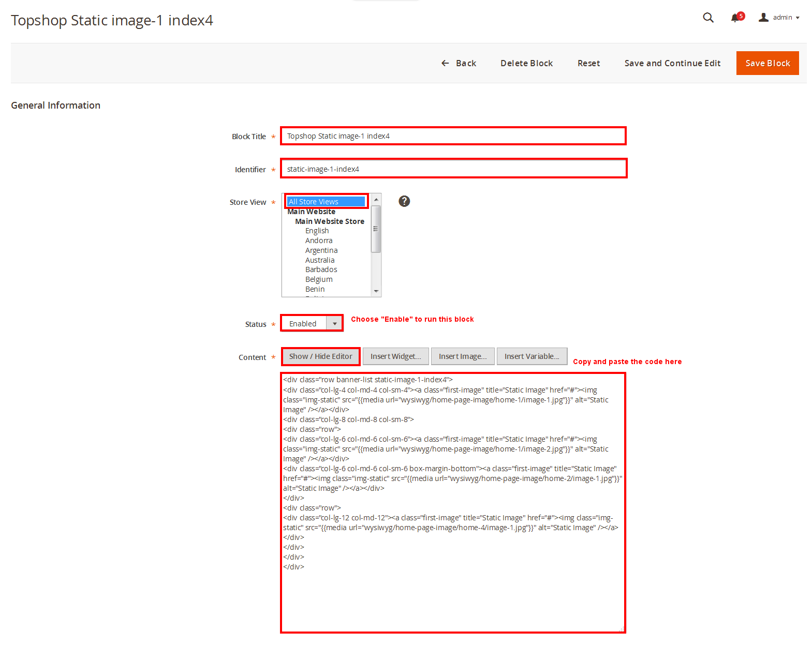This screenshot has height=646, width=812.
Task: Click the Insert Widget button
Action: coord(395,356)
